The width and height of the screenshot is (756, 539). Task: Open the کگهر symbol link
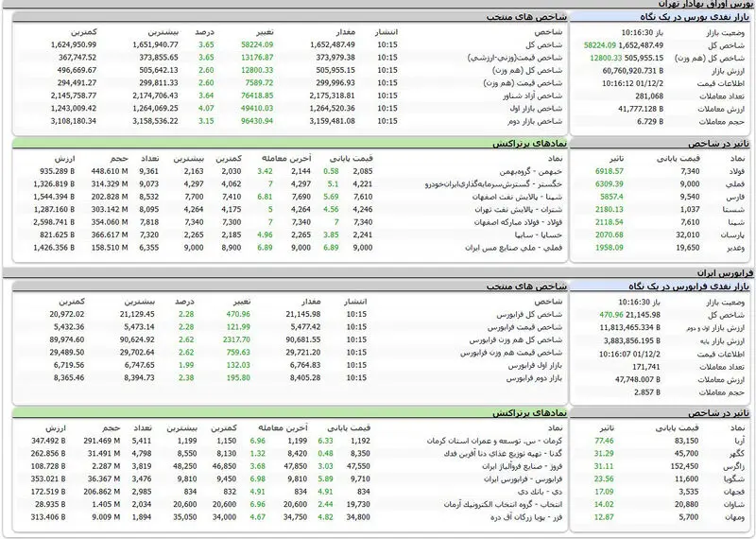coord(737,454)
